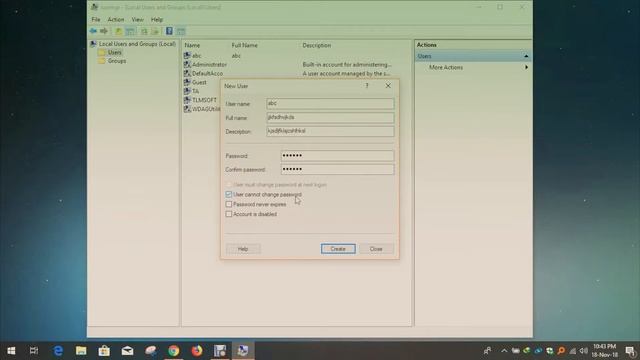
Task: Click the 'Built-in account for administering' description
Action: click(x=347, y=64)
